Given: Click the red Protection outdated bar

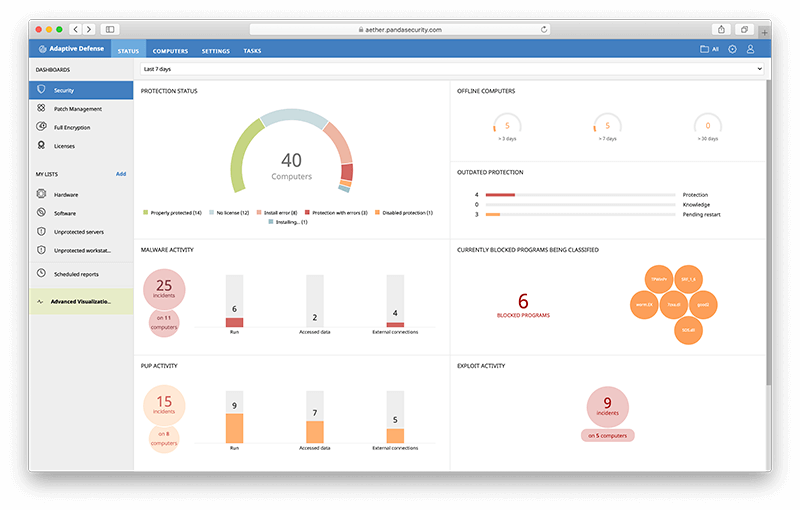Looking at the screenshot, I should click(500, 195).
